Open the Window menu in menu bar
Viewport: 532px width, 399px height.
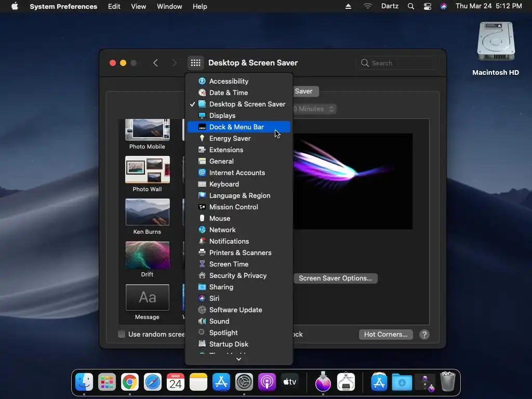[x=169, y=6]
